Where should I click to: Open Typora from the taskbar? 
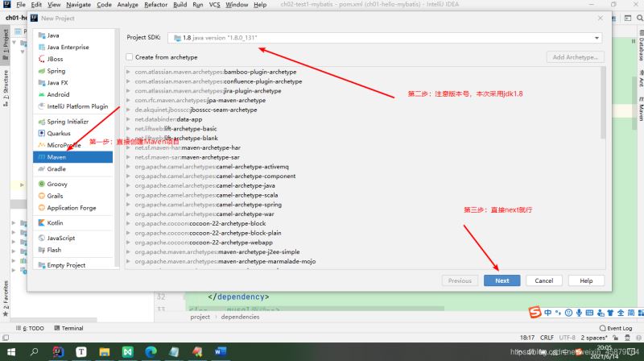[x=81, y=352]
